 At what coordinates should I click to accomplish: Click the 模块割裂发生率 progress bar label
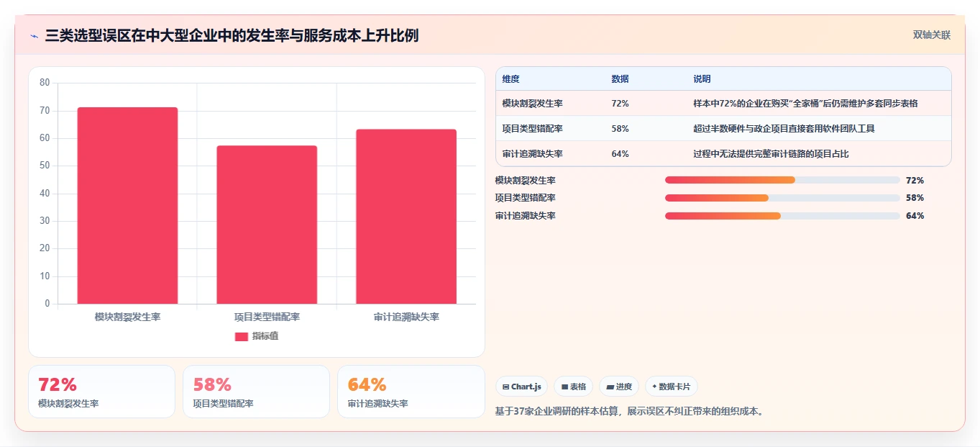(x=526, y=180)
